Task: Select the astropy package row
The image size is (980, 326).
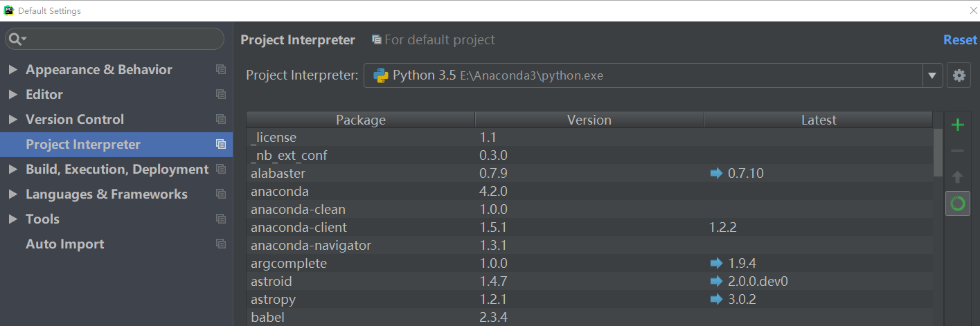Action: 590,299
